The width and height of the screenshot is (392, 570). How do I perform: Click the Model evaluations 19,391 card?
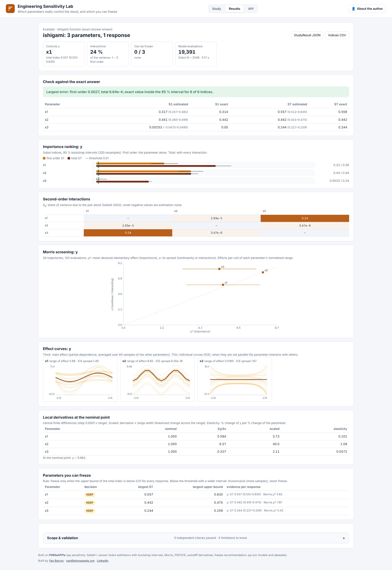196,54
